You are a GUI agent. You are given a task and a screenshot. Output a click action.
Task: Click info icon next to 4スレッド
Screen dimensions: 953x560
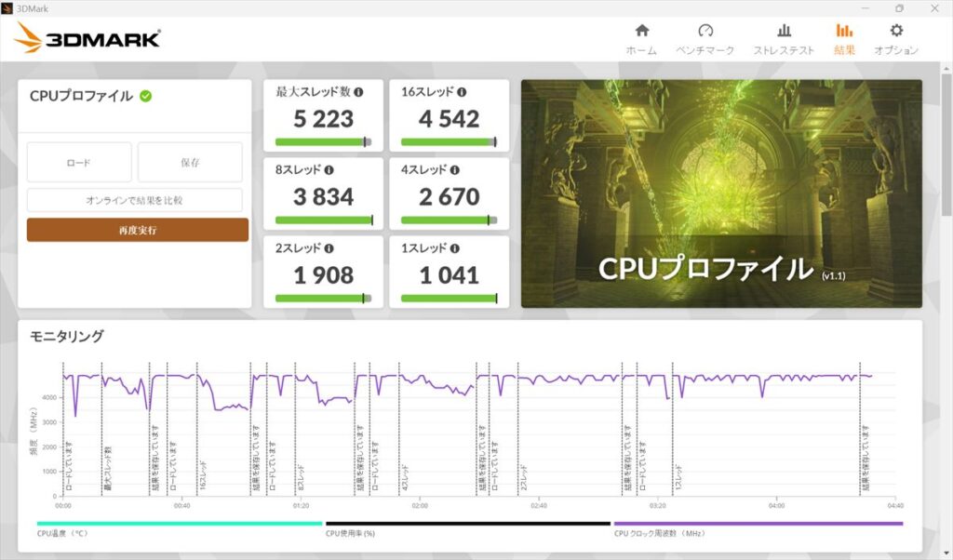tap(454, 170)
